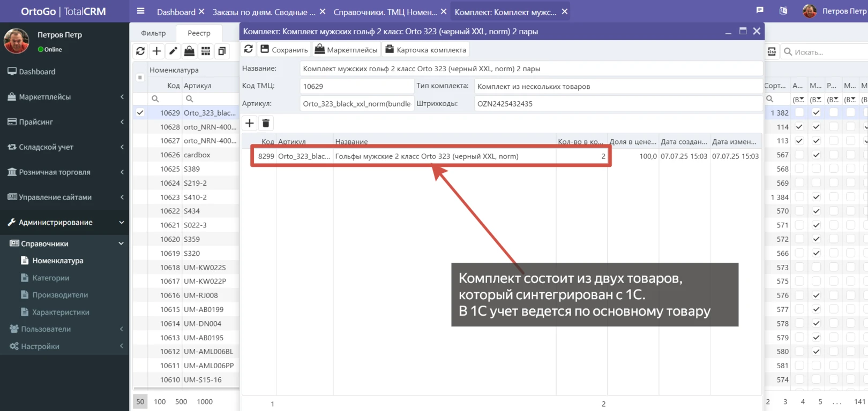Open the Dashboard tab
The width and height of the screenshot is (868, 411).
[x=176, y=12]
